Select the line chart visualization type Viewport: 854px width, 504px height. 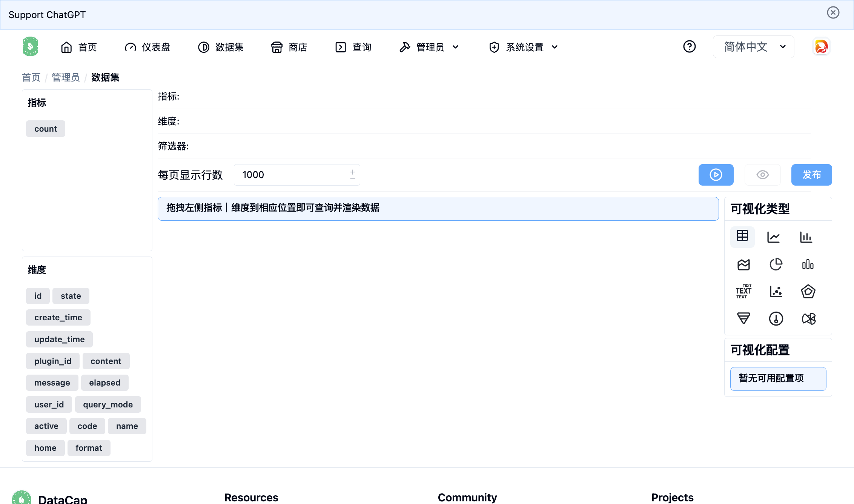coord(774,237)
